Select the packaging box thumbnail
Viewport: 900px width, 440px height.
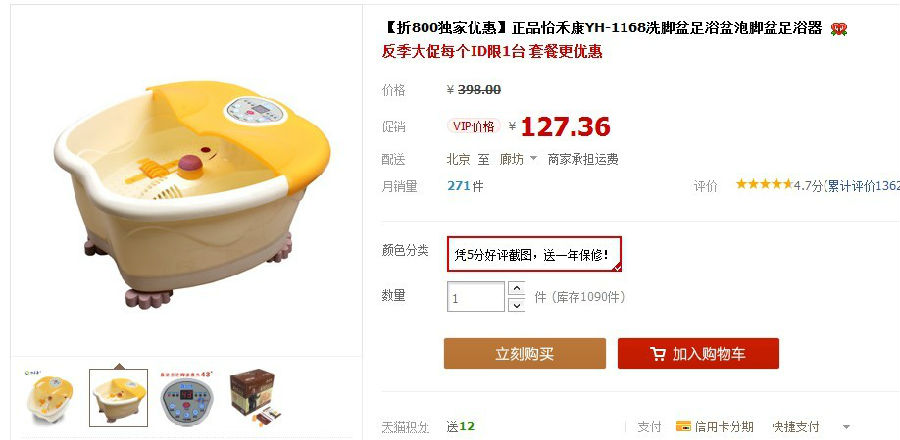[x=255, y=398]
